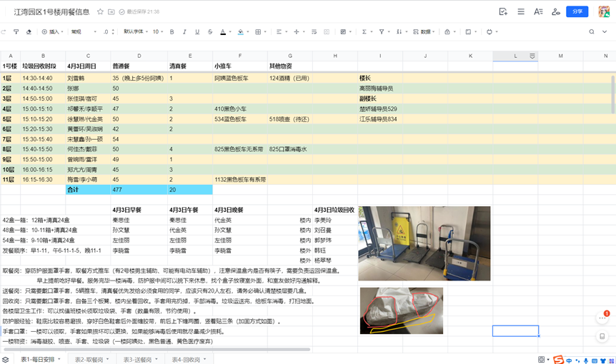The image size is (616, 364).
Task: Click the clear format eraser icon
Action: (x=29, y=32)
